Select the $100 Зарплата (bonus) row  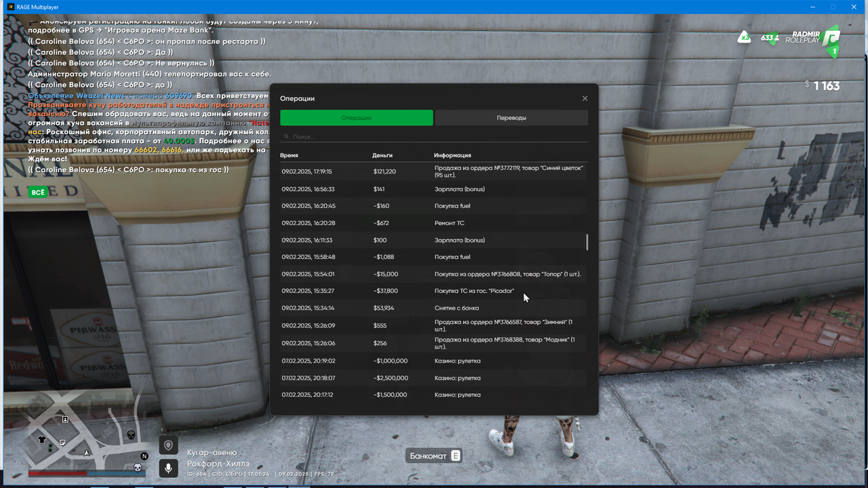tap(434, 240)
